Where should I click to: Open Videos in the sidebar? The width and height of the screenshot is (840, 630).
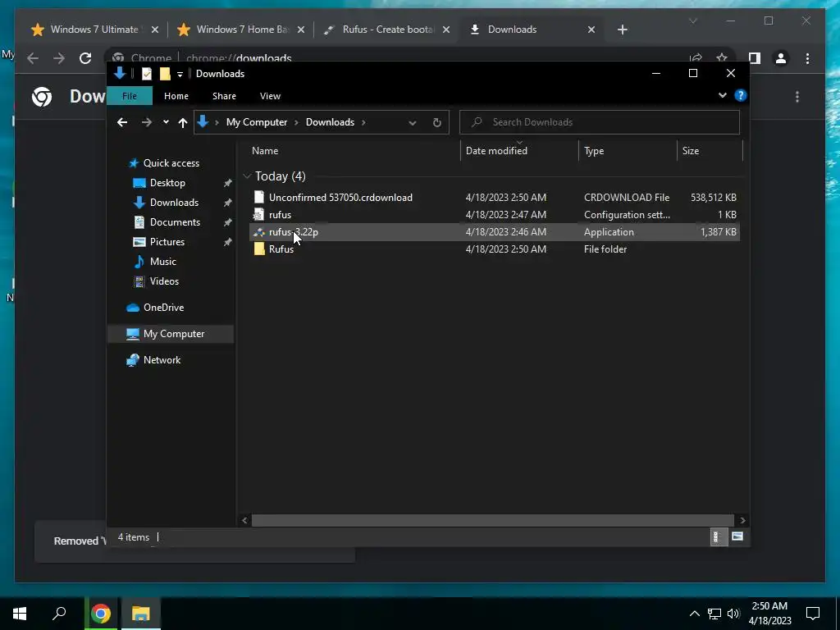164,281
